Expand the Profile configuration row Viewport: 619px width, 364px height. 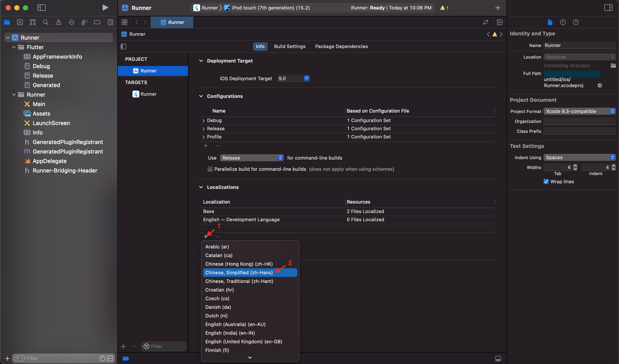click(x=203, y=137)
